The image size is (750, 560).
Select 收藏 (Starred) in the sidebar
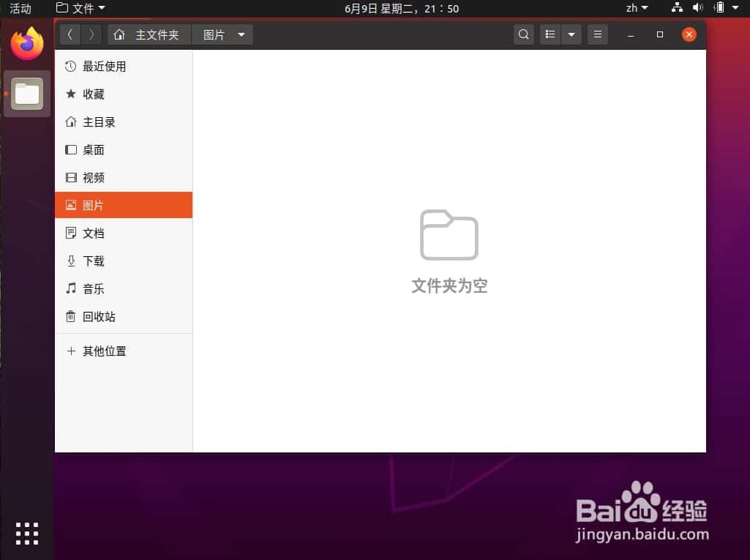tap(91, 94)
